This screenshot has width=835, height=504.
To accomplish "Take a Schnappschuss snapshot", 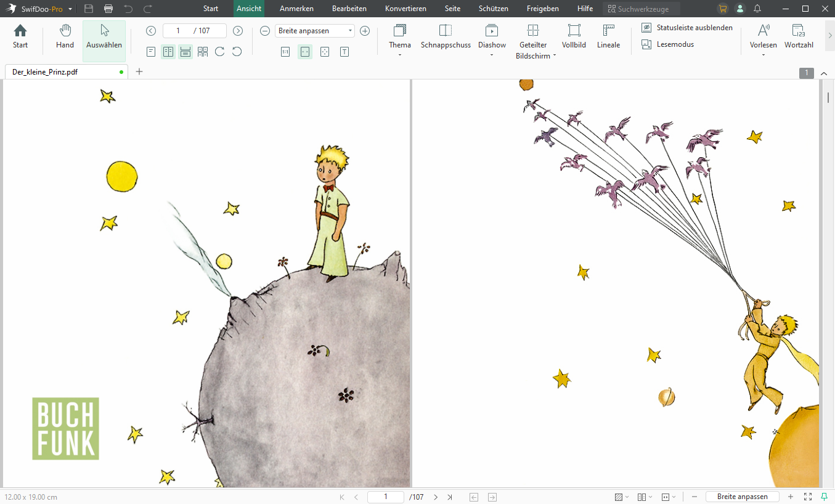I will tap(446, 36).
